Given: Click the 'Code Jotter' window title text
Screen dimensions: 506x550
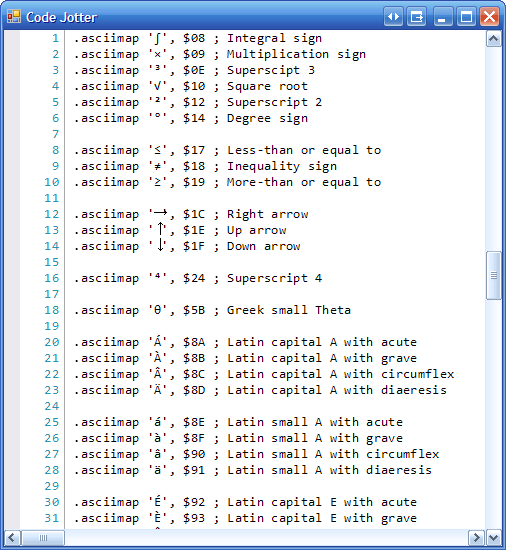Looking at the screenshot, I should tap(61, 17).
